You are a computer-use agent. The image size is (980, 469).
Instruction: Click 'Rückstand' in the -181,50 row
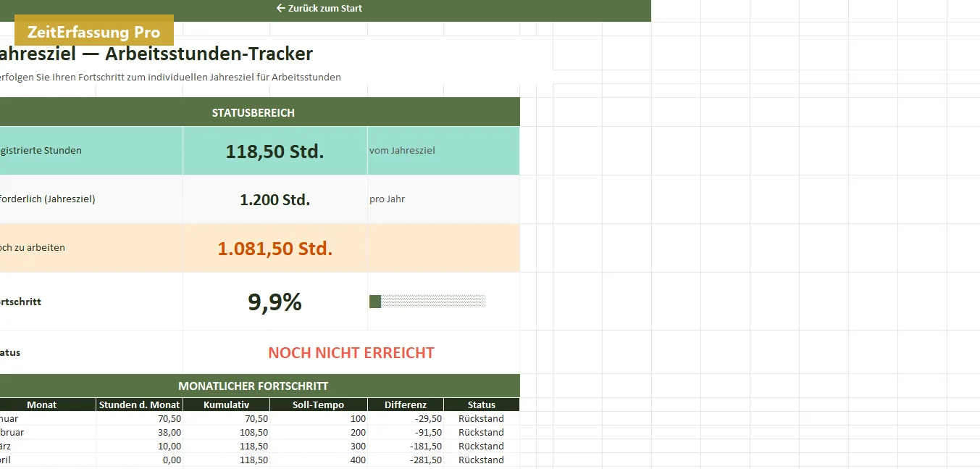pyautogui.click(x=482, y=446)
